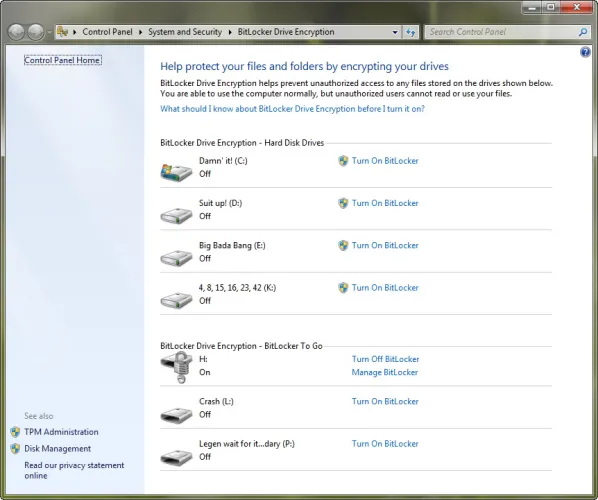Open 'What should I know about BitLocker' link
Image resolution: width=598 pixels, height=500 pixels.
(292, 109)
